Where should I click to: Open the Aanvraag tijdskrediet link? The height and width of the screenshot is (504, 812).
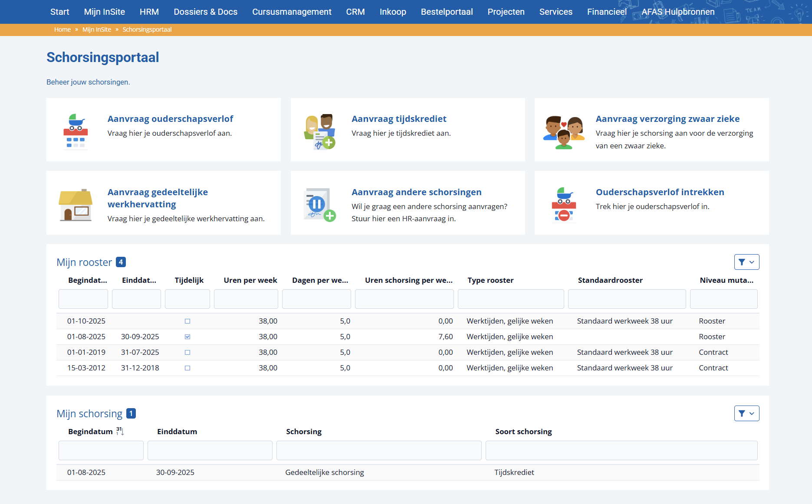[399, 119]
